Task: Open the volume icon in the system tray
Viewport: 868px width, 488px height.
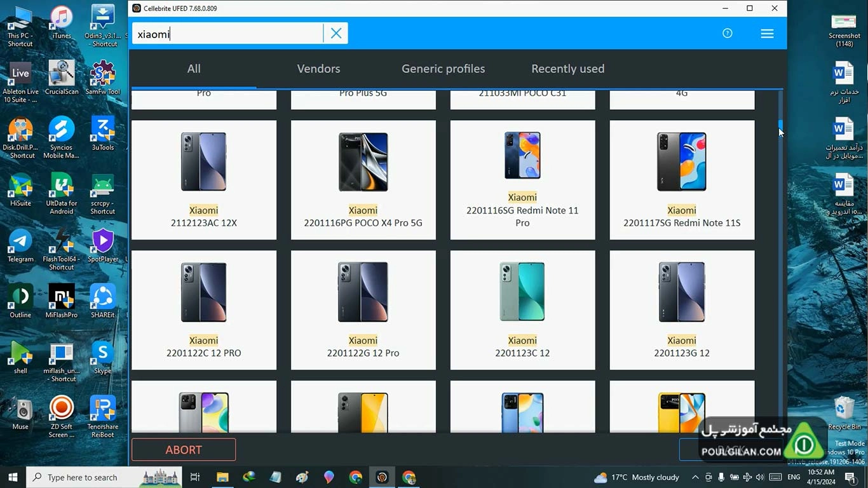Action: (x=760, y=477)
